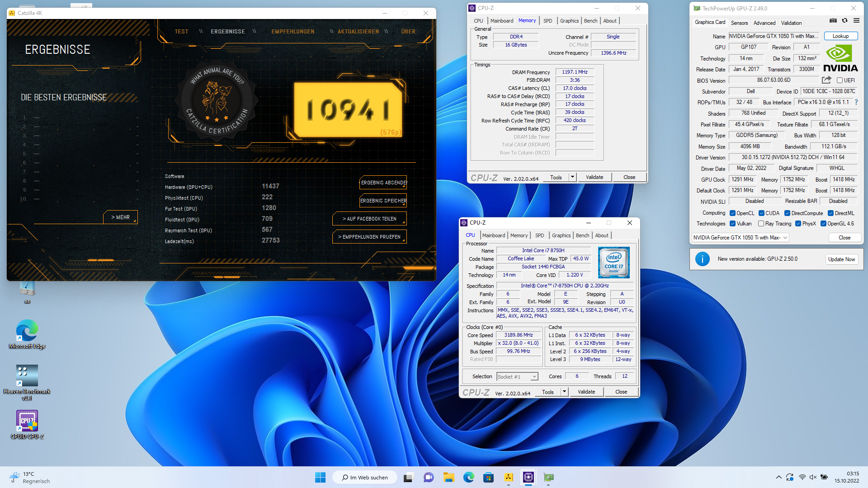Viewport: 868px width, 488px height.
Task: Open Tools dropdown arrow in upper CPU-Z window
Action: click(x=572, y=177)
